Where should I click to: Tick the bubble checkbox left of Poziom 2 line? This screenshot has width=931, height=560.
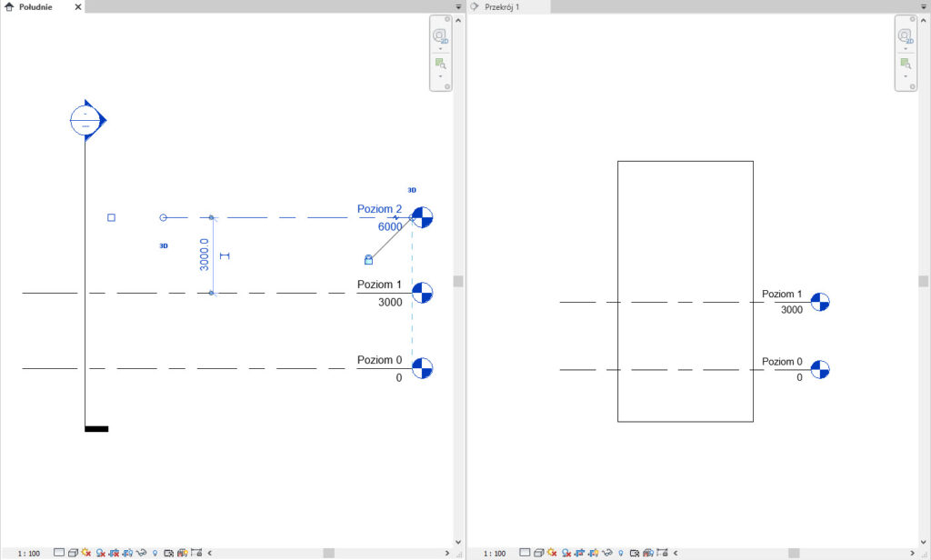click(x=111, y=217)
